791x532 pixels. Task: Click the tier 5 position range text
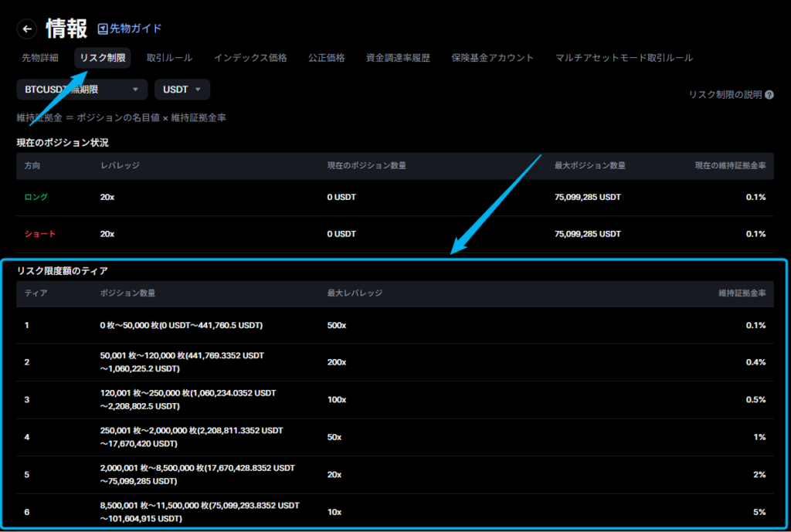197,475
